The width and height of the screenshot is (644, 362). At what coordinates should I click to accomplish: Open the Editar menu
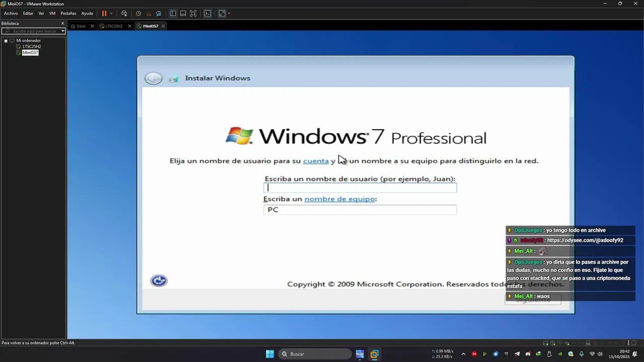click(28, 14)
